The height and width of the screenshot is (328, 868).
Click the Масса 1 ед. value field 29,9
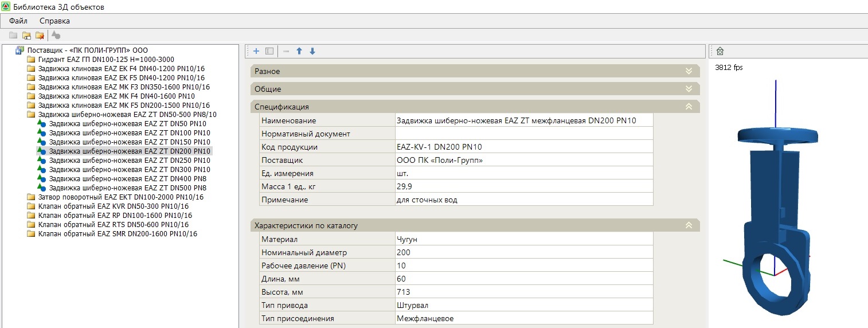point(523,186)
